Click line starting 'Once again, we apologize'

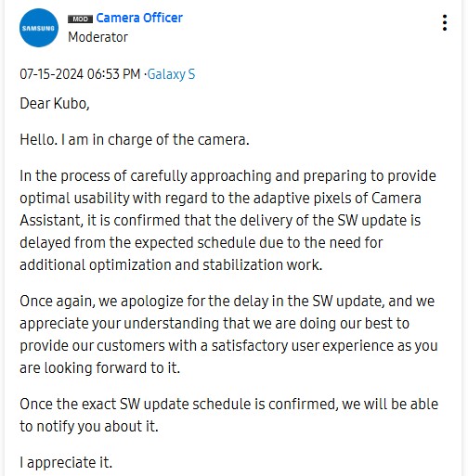(x=227, y=302)
